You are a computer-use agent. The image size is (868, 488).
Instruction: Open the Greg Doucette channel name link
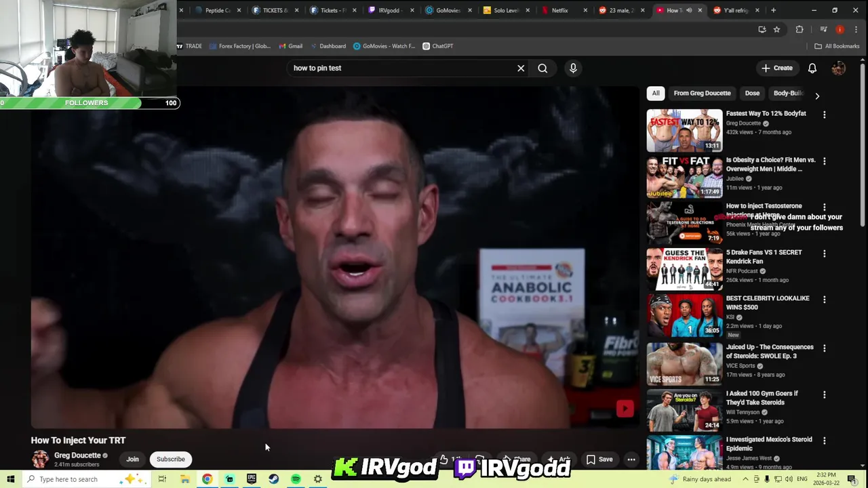point(77,455)
